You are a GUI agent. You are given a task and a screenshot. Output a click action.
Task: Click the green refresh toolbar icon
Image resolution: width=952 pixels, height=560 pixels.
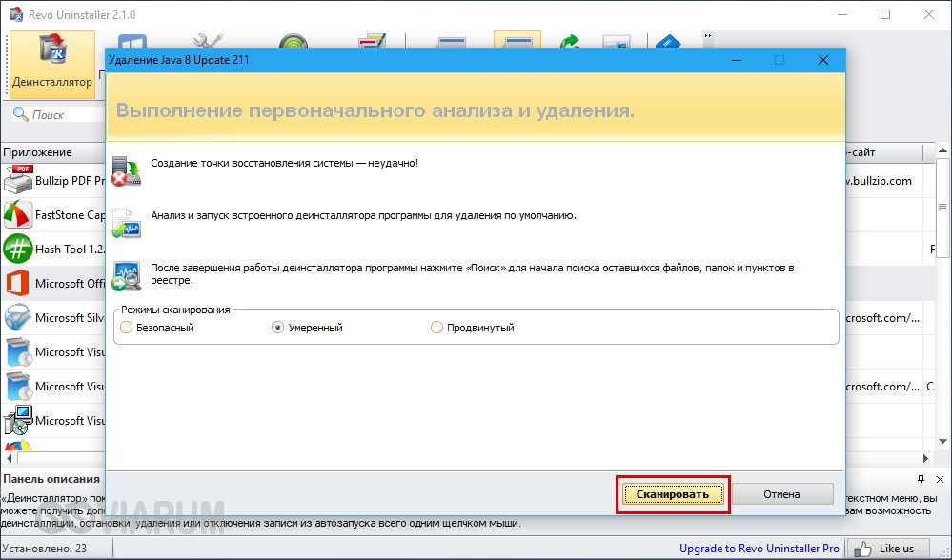tap(570, 44)
